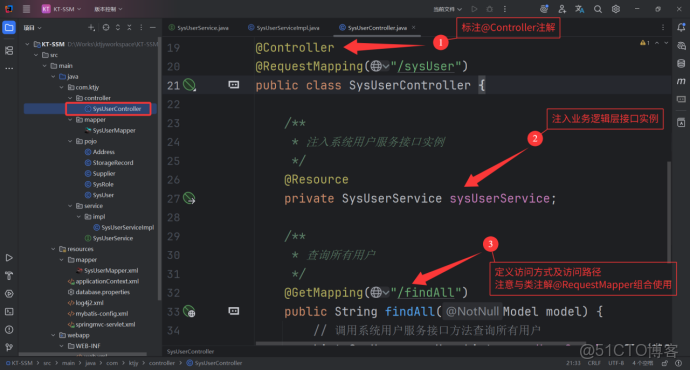This screenshot has height=370, width=690.
Task: Collapse the controller package
Action: coord(70,98)
